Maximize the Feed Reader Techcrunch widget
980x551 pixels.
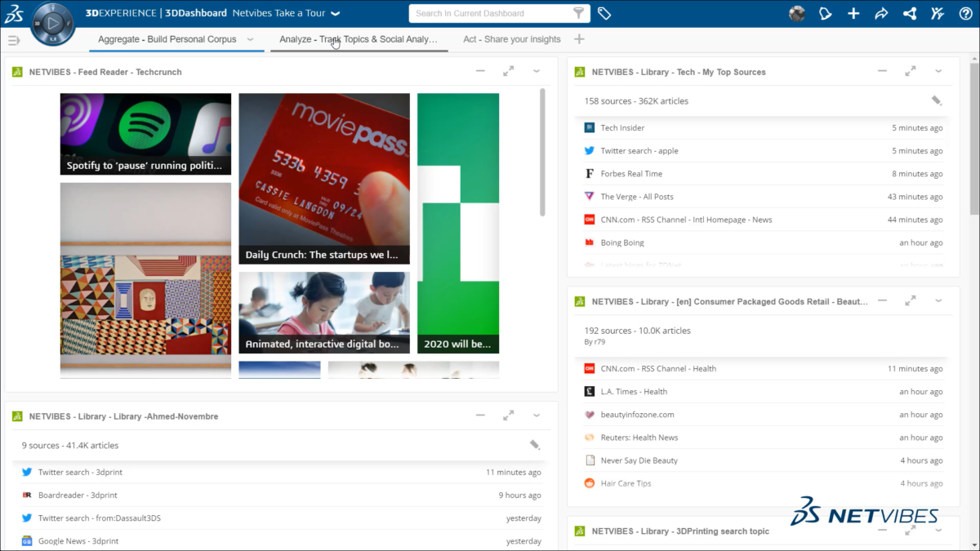pyautogui.click(x=509, y=72)
